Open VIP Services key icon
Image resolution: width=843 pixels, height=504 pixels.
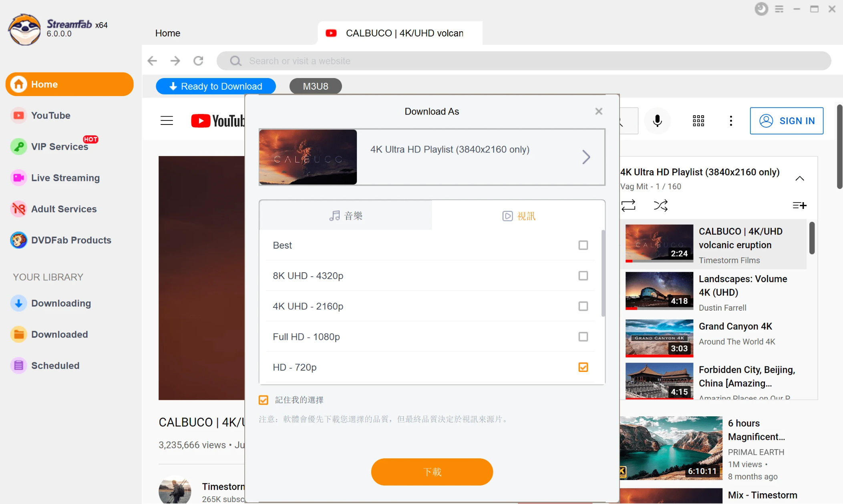18,147
